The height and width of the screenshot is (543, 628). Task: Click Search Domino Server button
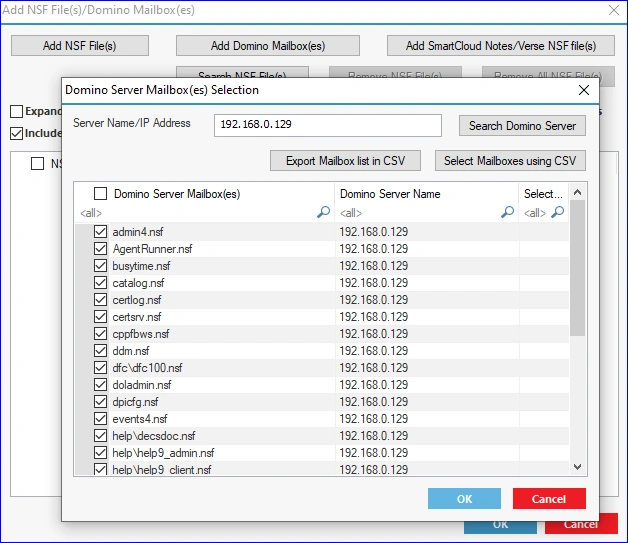click(522, 126)
